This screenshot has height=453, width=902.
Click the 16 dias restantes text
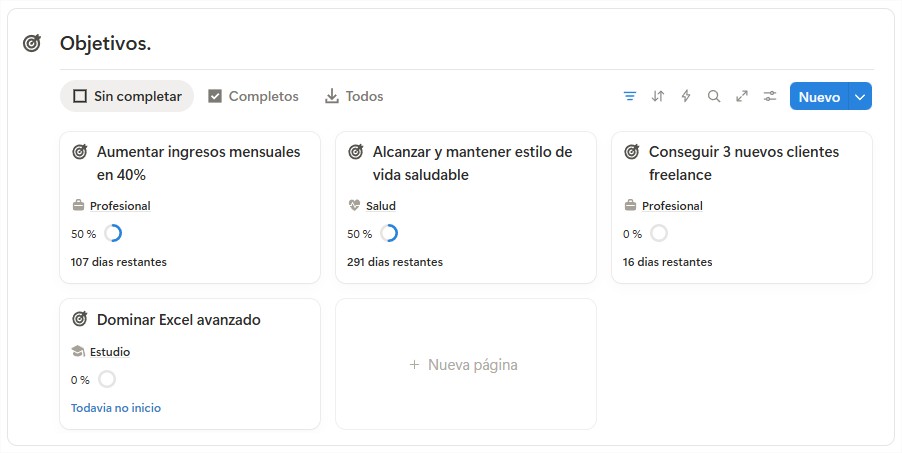667,262
